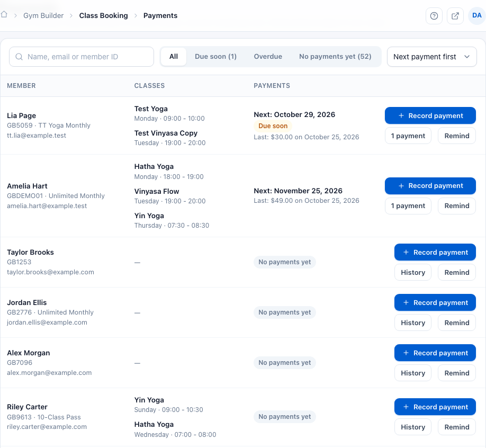Remind Taylor Brooks
The width and height of the screenshot is (486, 448).
456,273
